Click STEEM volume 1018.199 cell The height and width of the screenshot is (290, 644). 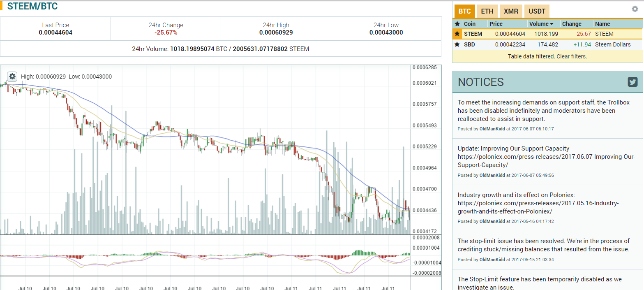[546, 34]
